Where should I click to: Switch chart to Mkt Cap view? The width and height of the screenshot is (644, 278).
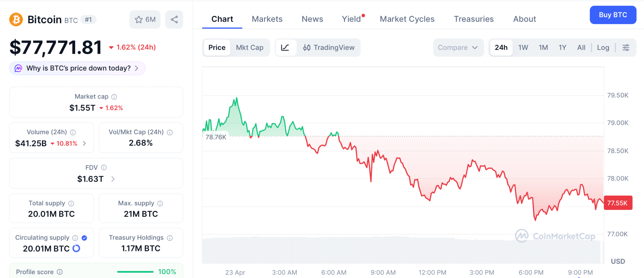[250, 47]
